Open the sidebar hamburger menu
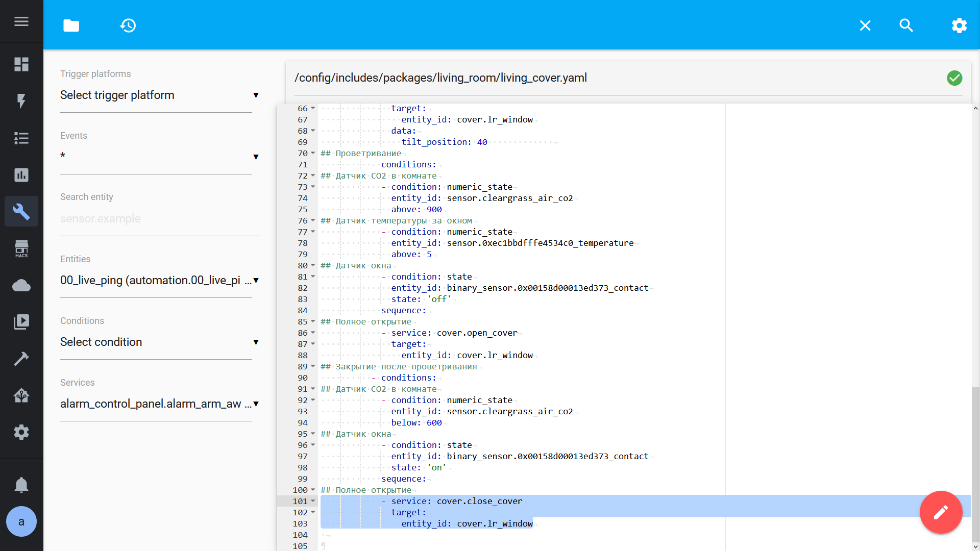This screenshot has width=980, height=551. click(x=21, y=21)
